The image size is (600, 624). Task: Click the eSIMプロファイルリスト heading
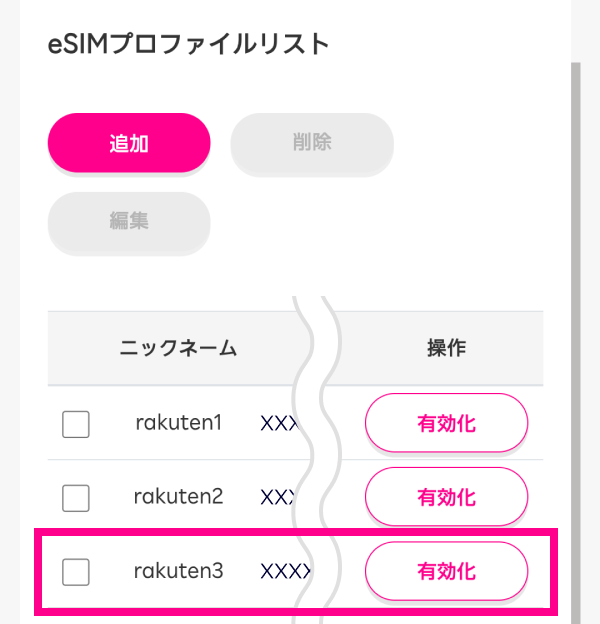coord(188,45)
